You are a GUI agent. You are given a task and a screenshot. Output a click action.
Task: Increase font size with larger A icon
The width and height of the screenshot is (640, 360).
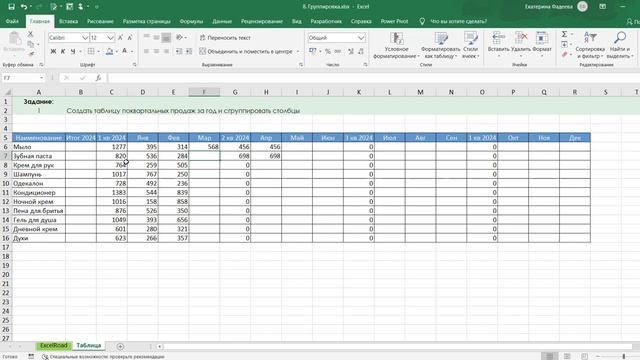click(x=120, y=38)
